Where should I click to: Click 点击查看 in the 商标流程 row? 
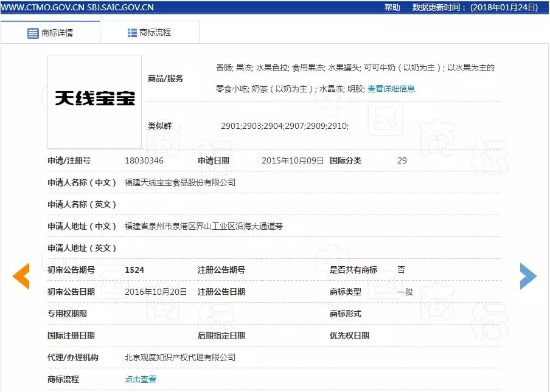141,379
